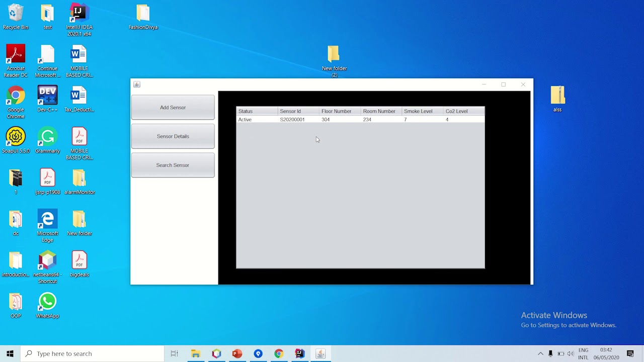The image size is (644, 362).
Task: Open the Sensor Details view
Action: (x=173, y=136)
